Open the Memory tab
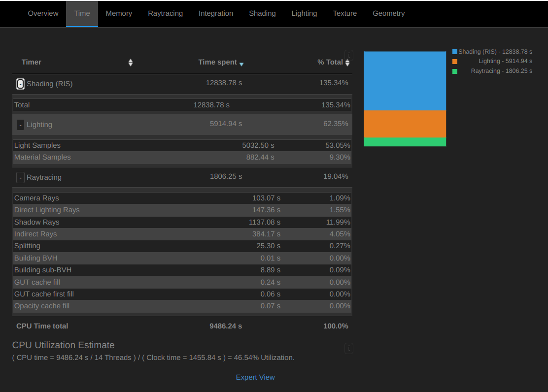 click(119, 13)
